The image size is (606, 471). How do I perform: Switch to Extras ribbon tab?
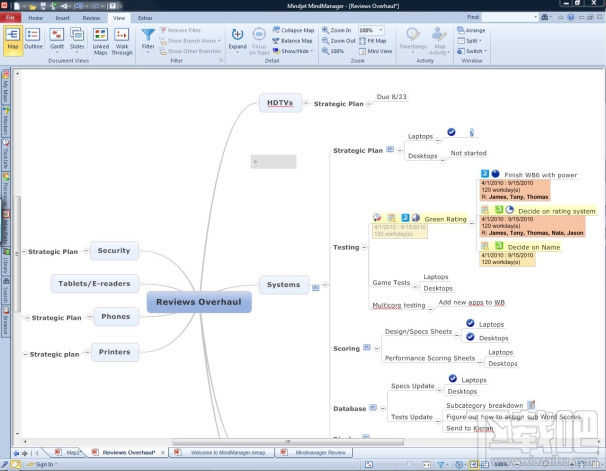145,18
